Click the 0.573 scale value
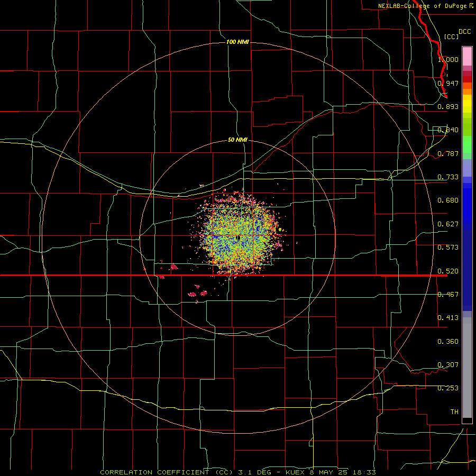476x476 pixels. point(448,248)
